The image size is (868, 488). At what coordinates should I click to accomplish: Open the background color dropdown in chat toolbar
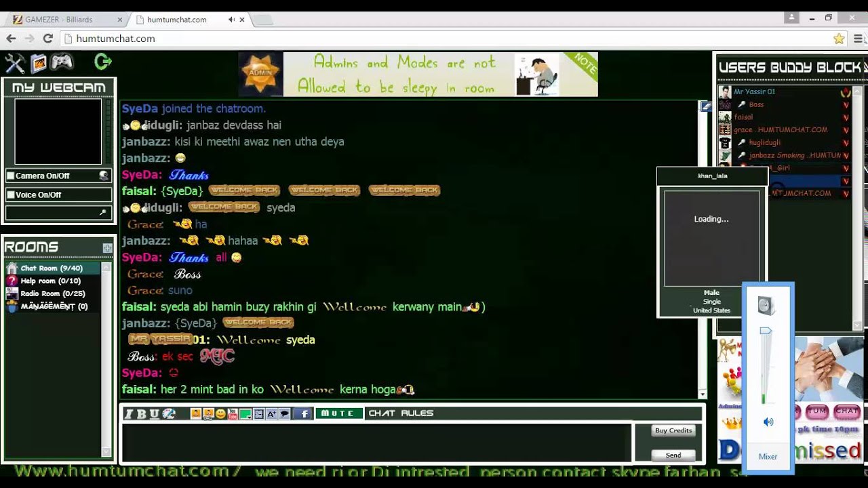point(245,413)
